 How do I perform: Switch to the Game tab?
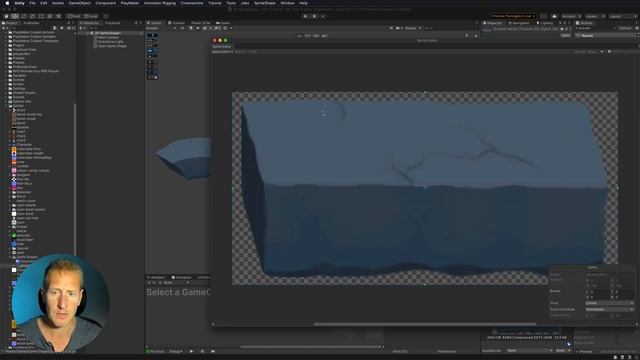[223, 23]
